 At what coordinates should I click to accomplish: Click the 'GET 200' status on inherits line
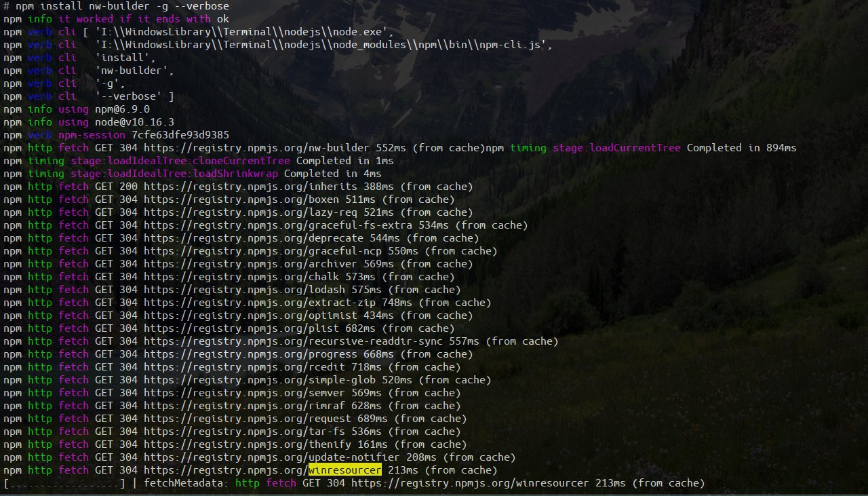tap(116, 187)
